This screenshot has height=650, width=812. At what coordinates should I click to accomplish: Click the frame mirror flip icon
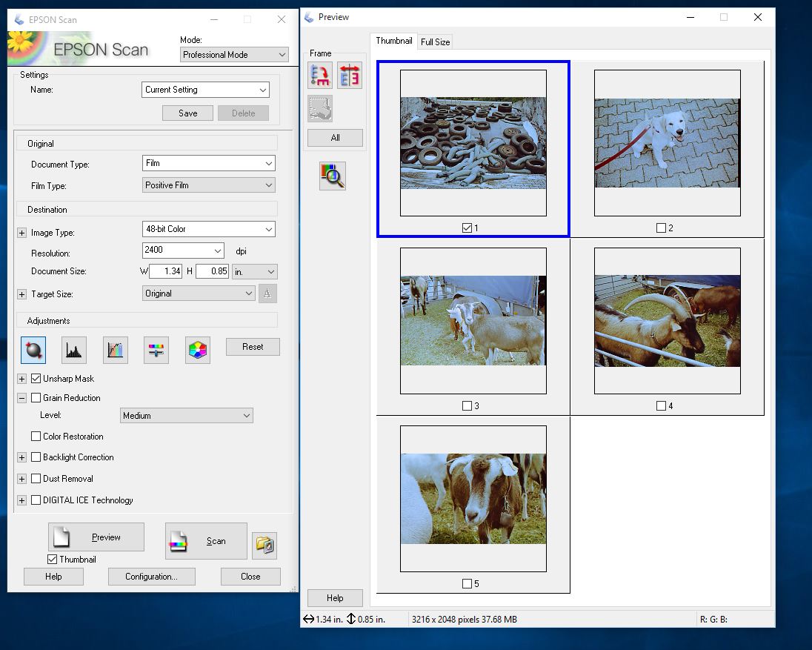[x=350, y=76]
